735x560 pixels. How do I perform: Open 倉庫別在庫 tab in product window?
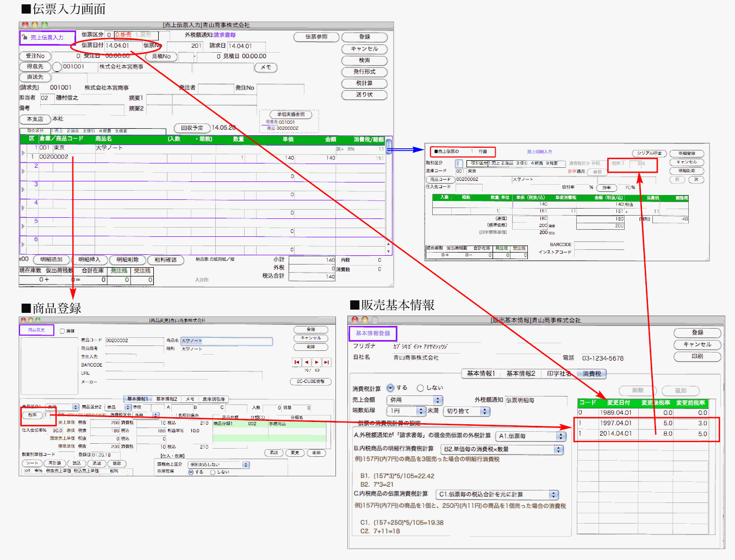pos(214,399)
